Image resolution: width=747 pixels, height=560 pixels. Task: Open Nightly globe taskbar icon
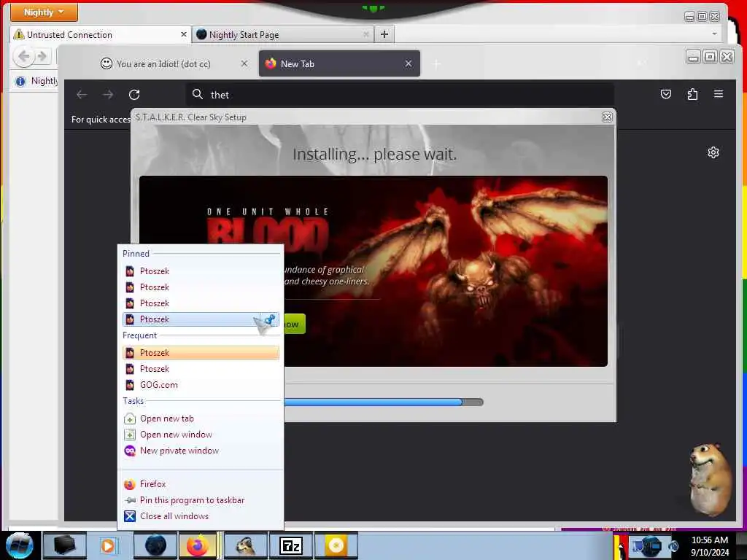pos(155,545)
